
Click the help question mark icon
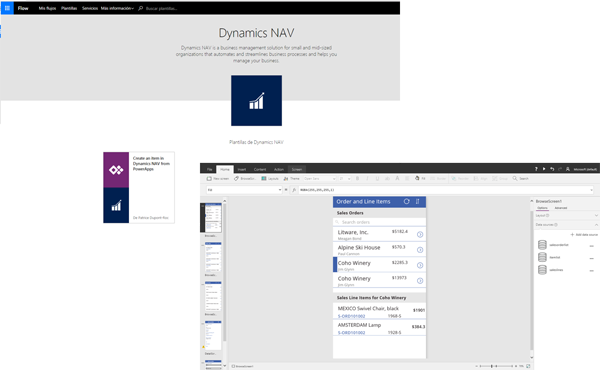pyautogui.click(x=536, y=169)
